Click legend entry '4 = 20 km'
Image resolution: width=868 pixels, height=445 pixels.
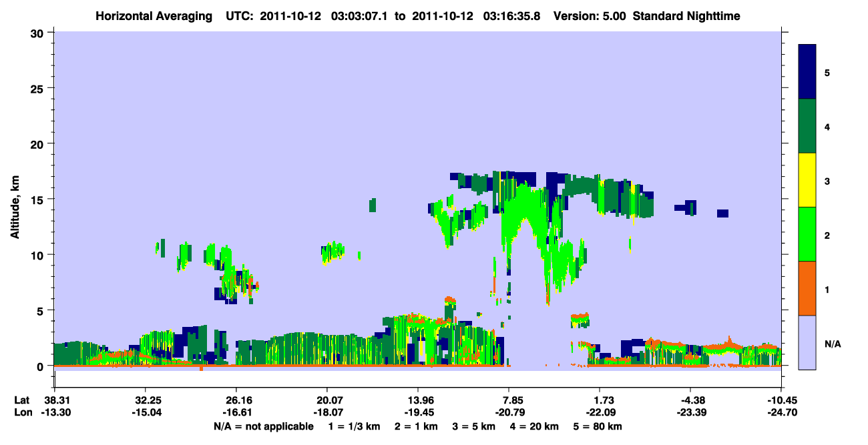pyautogui.click(x=533, y=426)
